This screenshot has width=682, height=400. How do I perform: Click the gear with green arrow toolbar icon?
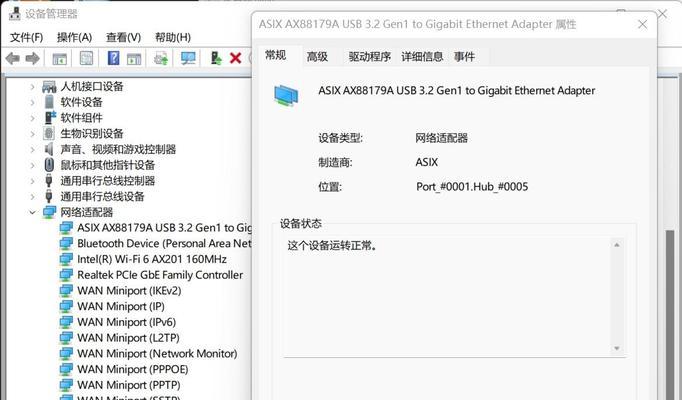point(161,58)
